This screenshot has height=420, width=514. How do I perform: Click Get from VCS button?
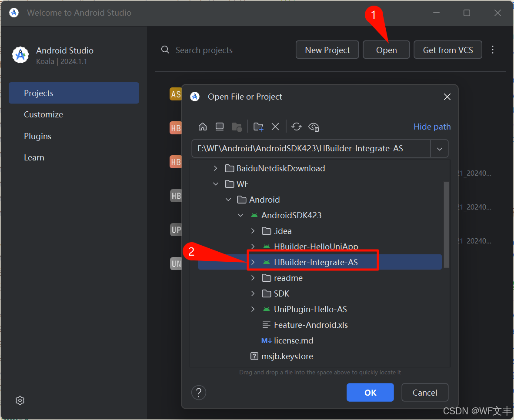[448, 50]
